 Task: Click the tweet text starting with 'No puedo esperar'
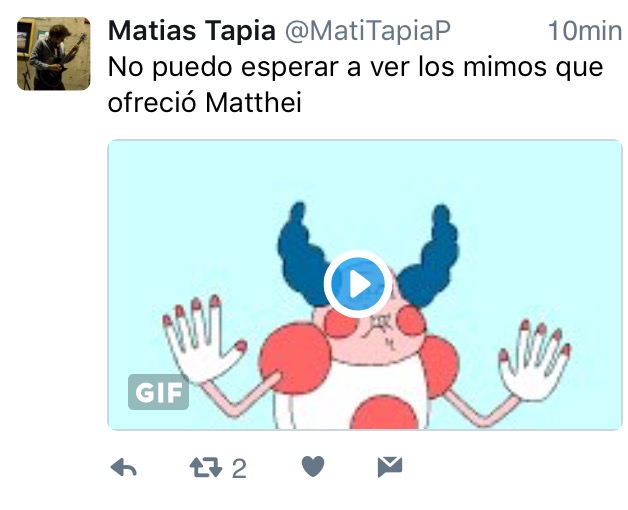click(x=355, y=85)
